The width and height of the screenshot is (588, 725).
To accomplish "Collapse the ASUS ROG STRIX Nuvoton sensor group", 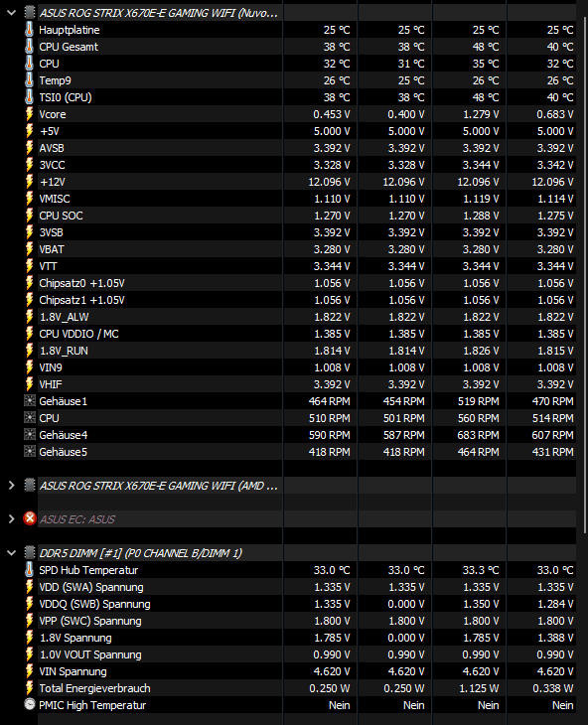I will pyautogui.click(x=12, y=13).
